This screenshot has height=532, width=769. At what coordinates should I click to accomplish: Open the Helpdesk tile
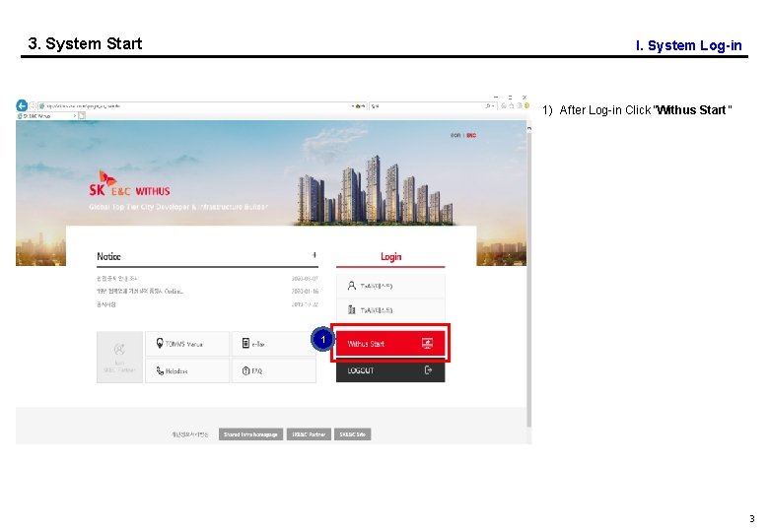(187, 370)
